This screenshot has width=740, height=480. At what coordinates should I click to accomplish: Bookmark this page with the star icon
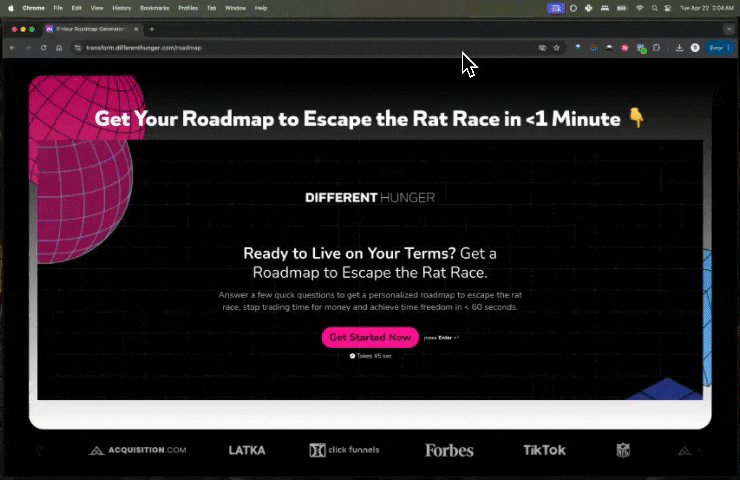[556, 48]
